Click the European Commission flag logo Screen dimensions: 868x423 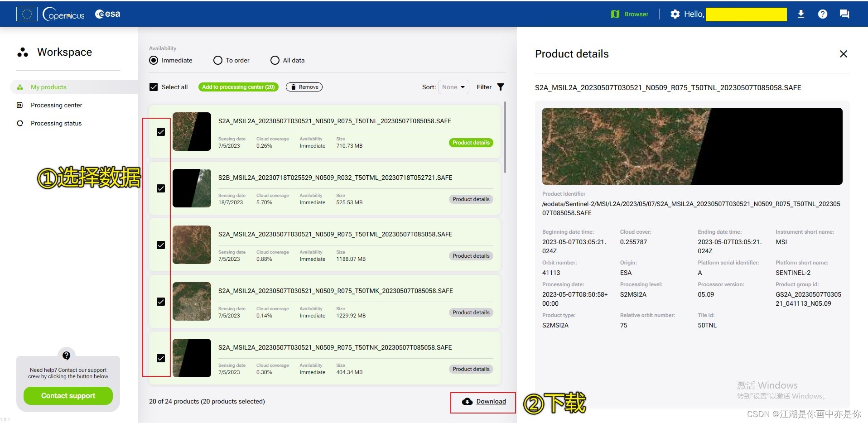(27, 14)
